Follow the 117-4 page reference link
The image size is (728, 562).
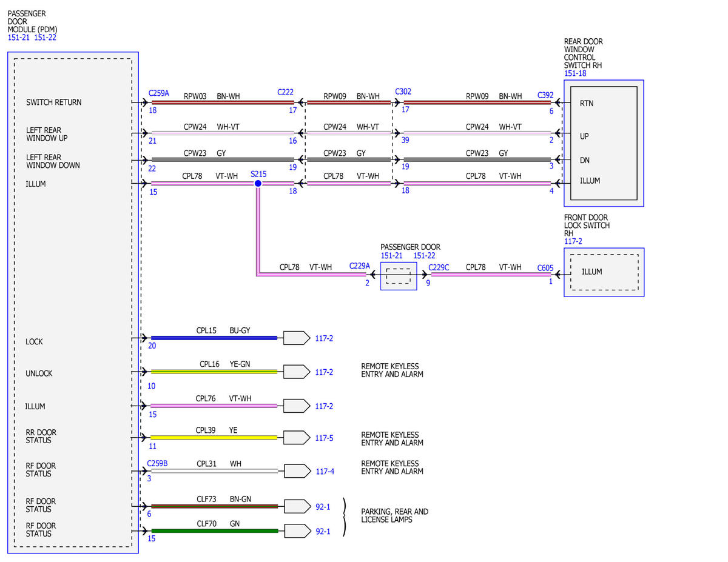(x=325, y=471)
